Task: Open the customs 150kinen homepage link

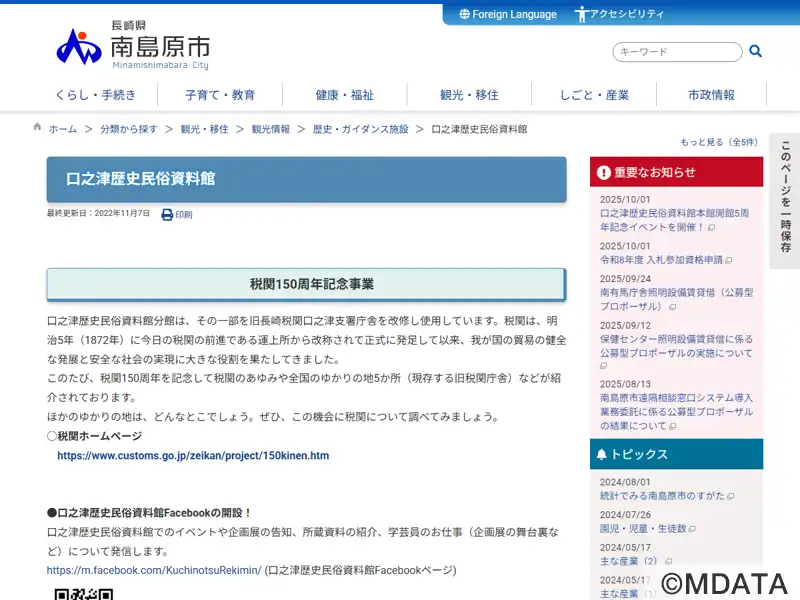Action: tap(193, 455)
